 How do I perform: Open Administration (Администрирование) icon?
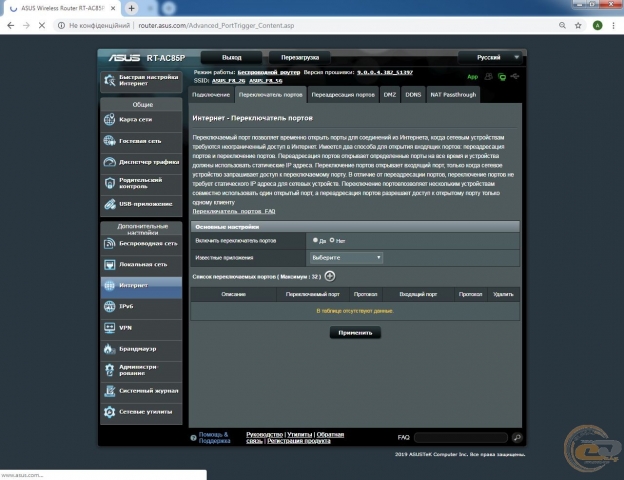[109, 370]
